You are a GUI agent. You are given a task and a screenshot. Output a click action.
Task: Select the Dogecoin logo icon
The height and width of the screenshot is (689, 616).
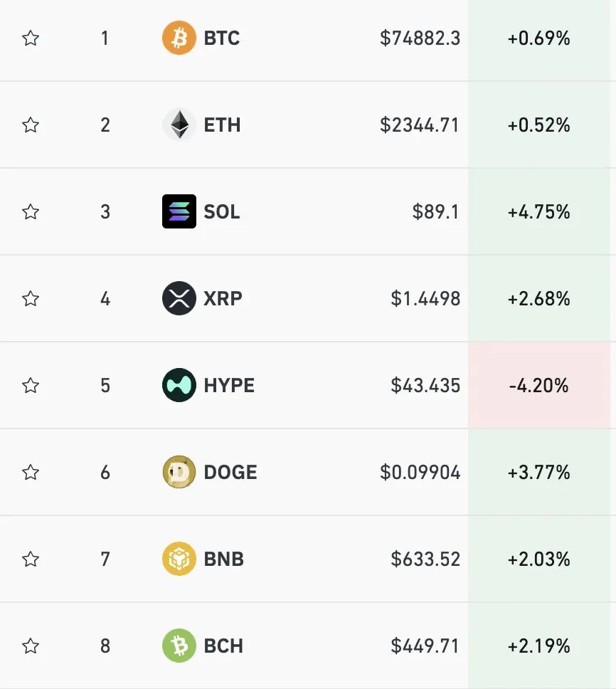(x=179, y=472)
